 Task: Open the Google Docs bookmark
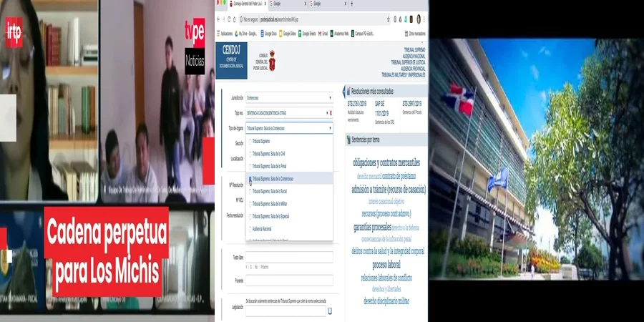pyautogui.click(x=268, y=34)
